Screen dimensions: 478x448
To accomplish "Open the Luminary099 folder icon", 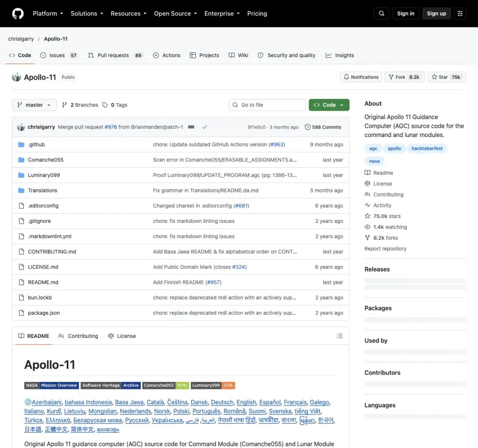I will pyautogui.click(x=21, y=175).
